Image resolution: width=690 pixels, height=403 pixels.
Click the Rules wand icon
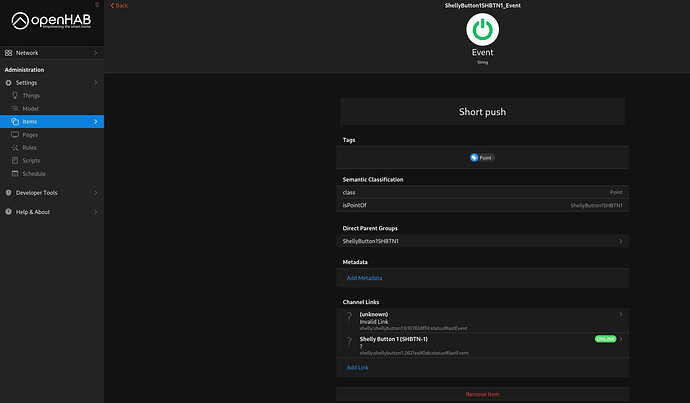(x=15, y=148)
